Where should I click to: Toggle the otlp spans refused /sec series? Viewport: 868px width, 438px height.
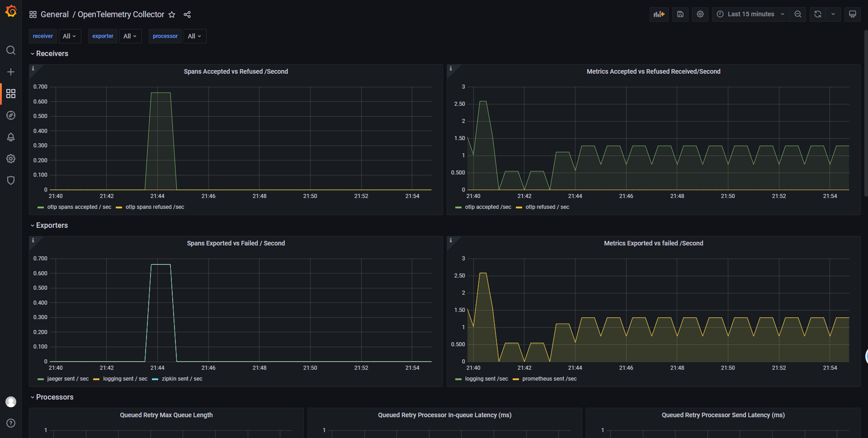click(x=155, y=207)
